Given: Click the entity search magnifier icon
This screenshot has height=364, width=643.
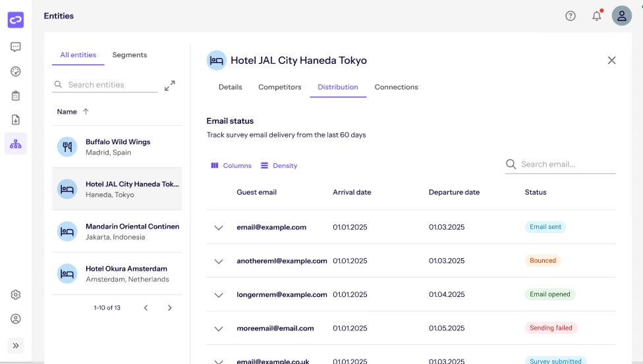Looking at the screenshot, I should (58, 84).
